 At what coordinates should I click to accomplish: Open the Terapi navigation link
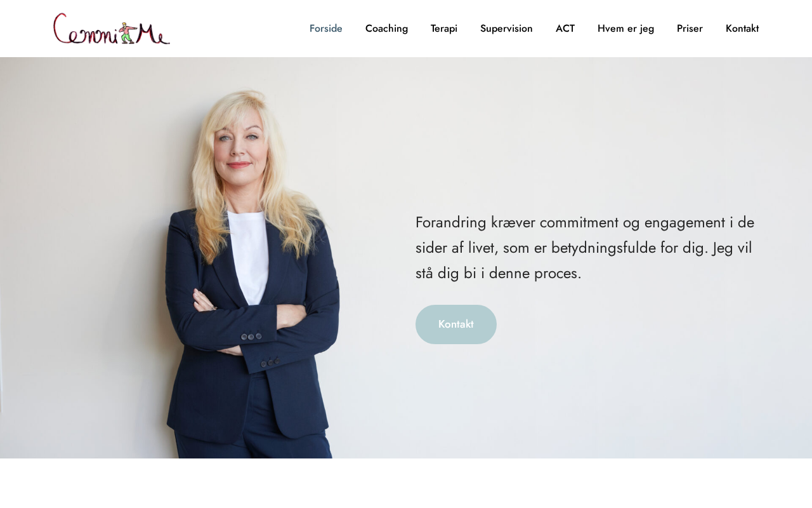(x=444, y=29)
